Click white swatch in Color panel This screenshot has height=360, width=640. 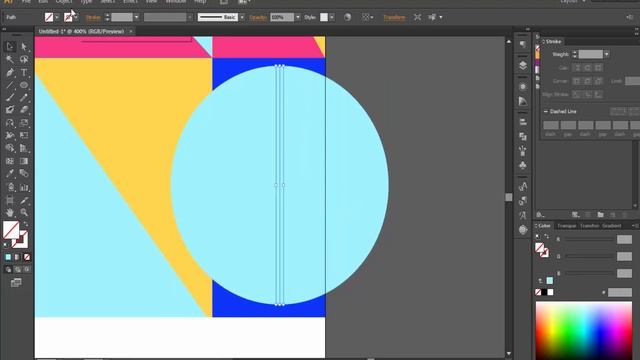click(550, 292)
